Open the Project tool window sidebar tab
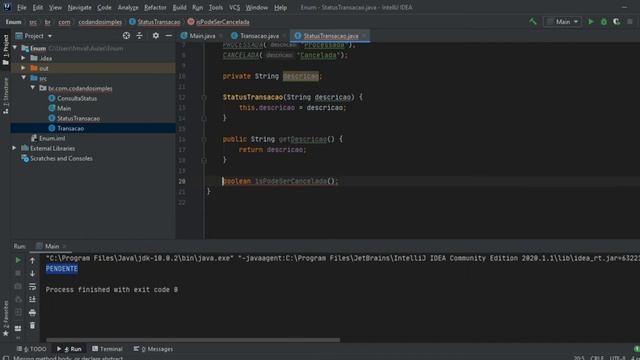 5,50
